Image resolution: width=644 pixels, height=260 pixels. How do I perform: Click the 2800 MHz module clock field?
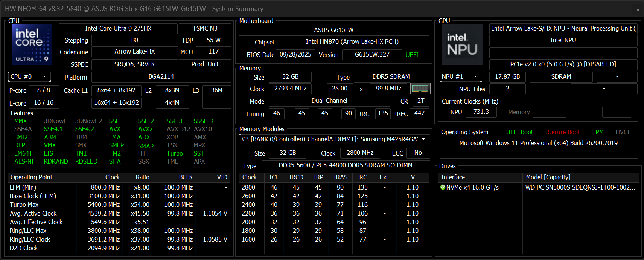[360, 153]
